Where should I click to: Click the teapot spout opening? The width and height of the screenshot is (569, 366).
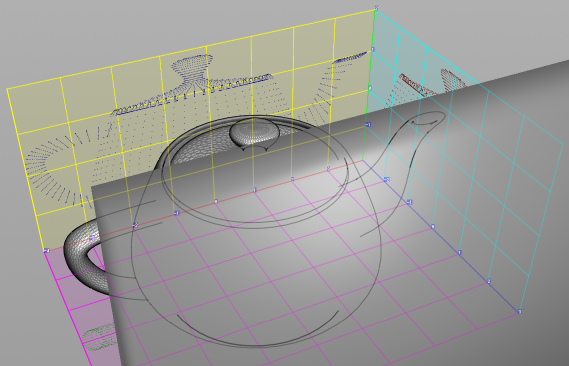[428, 119]
